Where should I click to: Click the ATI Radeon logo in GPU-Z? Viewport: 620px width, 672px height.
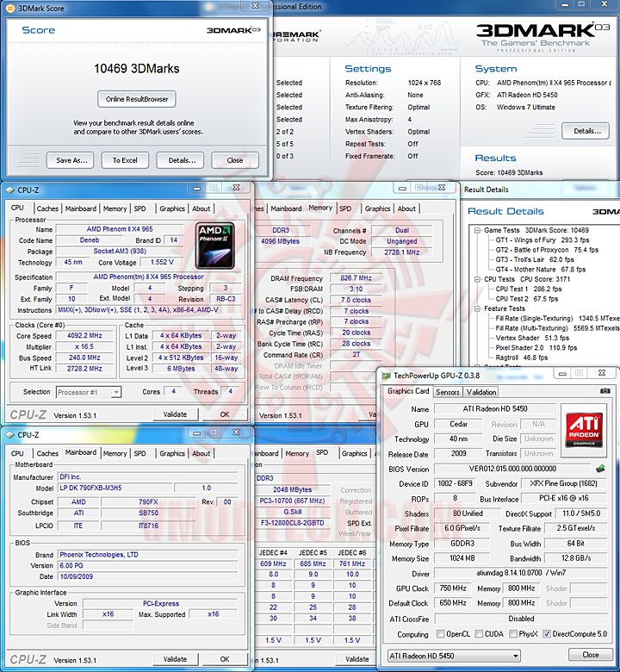click(584, 429)
